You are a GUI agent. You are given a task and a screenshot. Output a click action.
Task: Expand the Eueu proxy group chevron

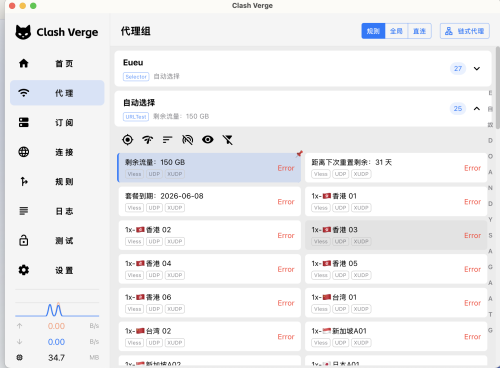pos(477,69)
